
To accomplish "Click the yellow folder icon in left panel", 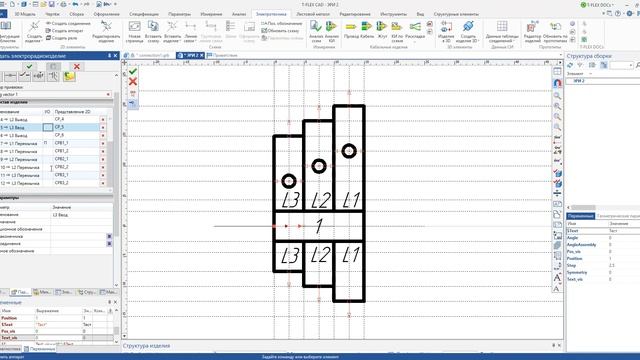I will [69, 76].
